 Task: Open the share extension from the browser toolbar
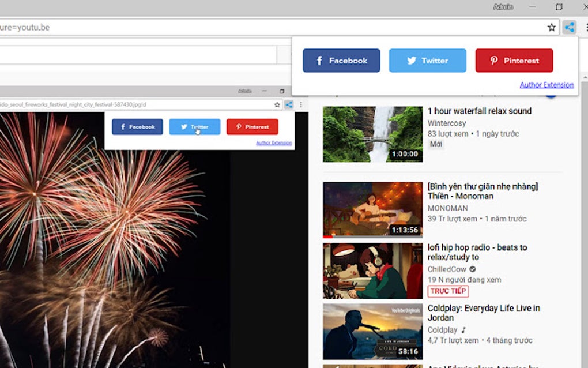(x=570, y=27)
